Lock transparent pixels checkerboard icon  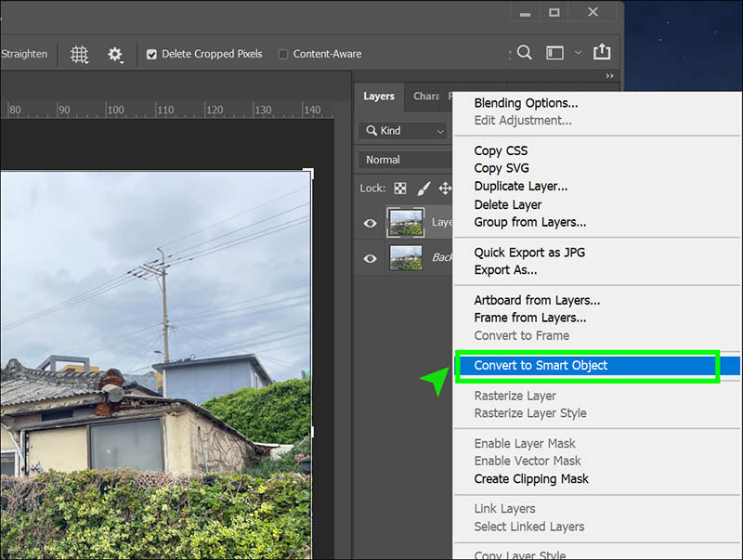click(x=400, y=189)
